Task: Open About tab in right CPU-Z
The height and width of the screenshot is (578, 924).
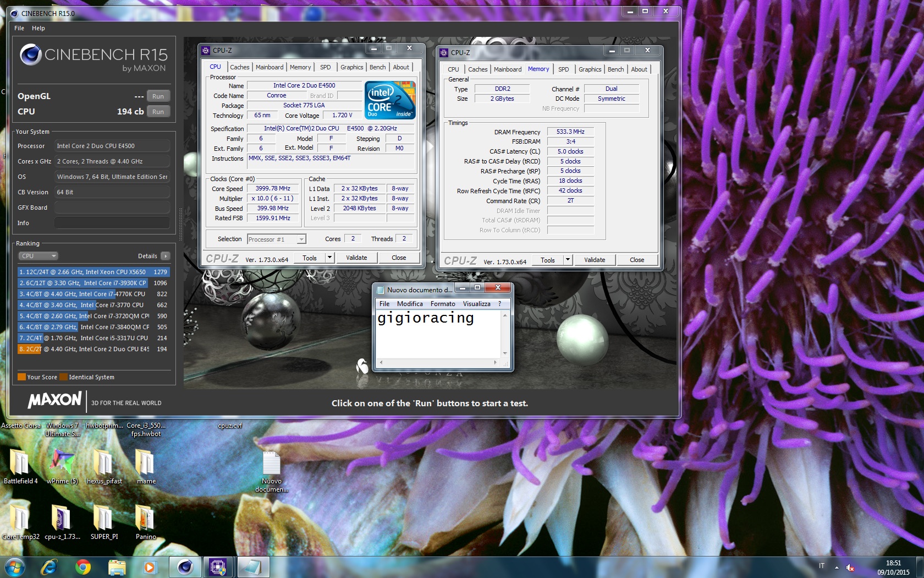Action: 639,69
